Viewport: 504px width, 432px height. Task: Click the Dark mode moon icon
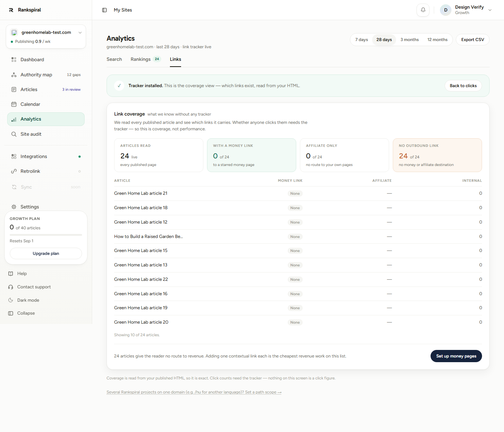(11, 300)
